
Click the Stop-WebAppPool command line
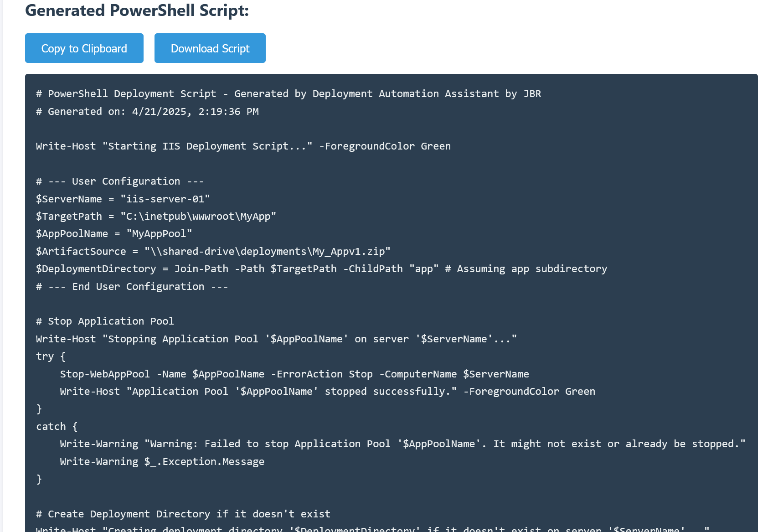[294, 374]
